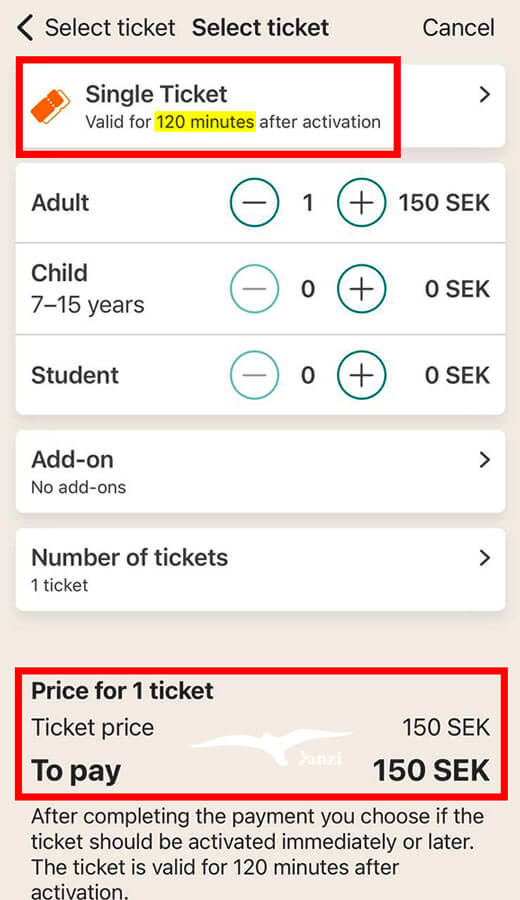Open Single Ticket chevron arrow
The width and height of the screenshot is (520, 900).
click(485, 95)
